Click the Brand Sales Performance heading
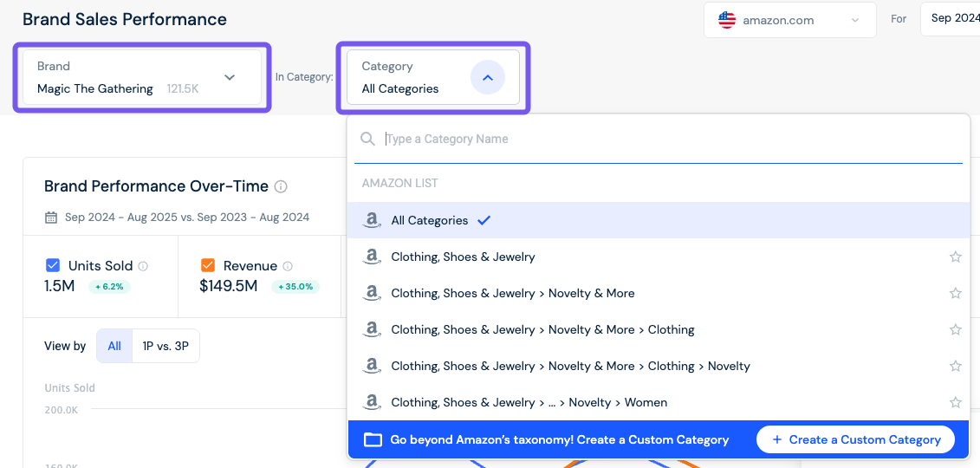 point(125,19)
